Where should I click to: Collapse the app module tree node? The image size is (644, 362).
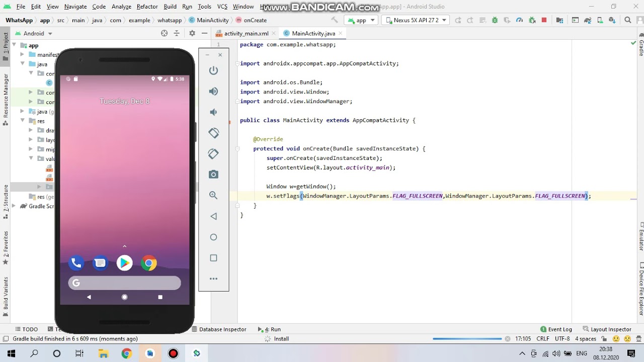pos(15,45)
